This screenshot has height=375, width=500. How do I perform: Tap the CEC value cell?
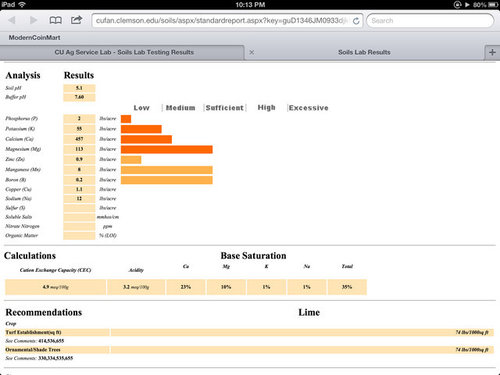pos(55,287)
